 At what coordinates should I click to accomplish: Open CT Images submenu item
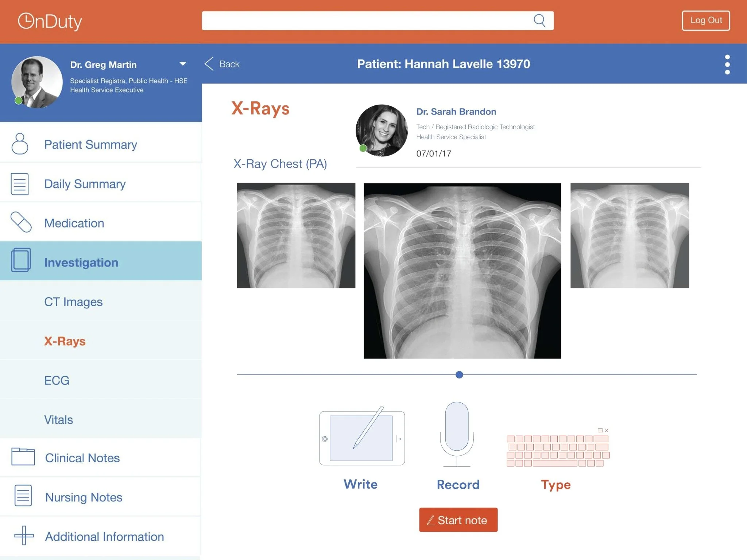click(73, 302)
